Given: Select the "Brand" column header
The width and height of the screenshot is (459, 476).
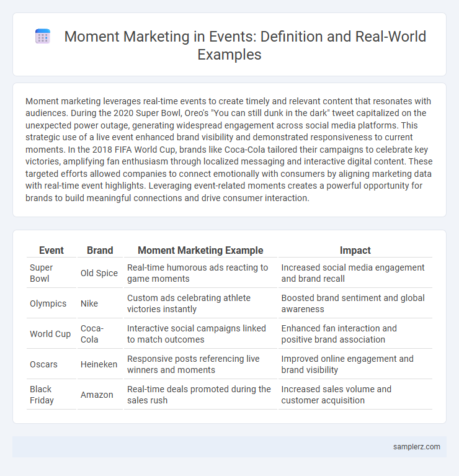Looking at the screenshot, I should (100, 250).
